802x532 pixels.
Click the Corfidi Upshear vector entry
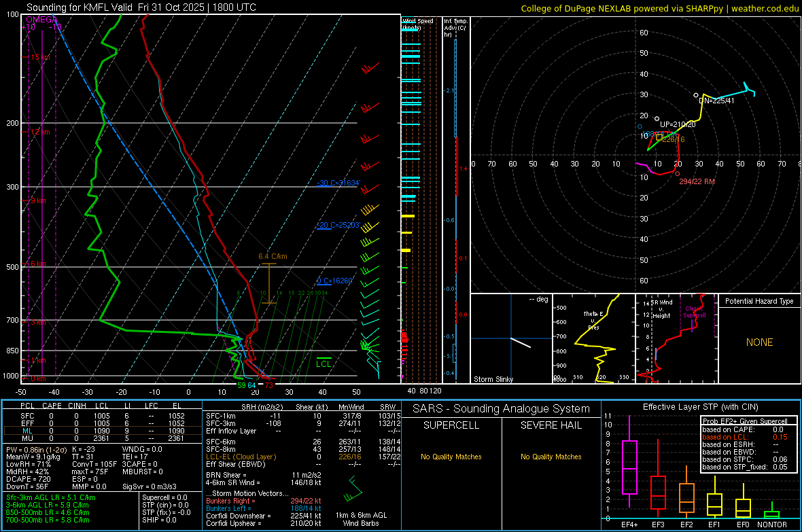264,523
